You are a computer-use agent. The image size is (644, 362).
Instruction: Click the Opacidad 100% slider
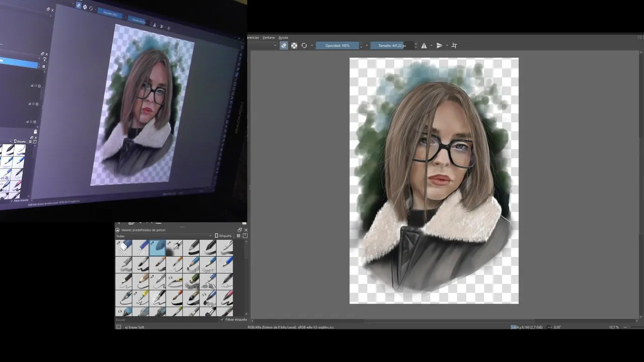tap(337, 45)
